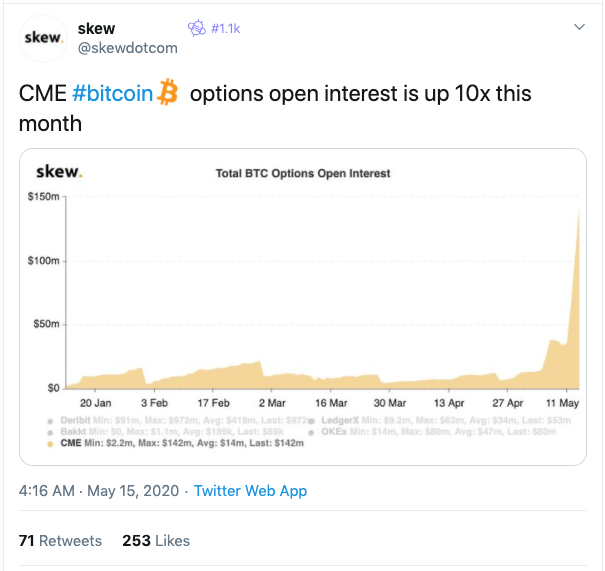This screenshot has width=605, height=571.
Task: Click the skew display name
Action: click(96, 29)
